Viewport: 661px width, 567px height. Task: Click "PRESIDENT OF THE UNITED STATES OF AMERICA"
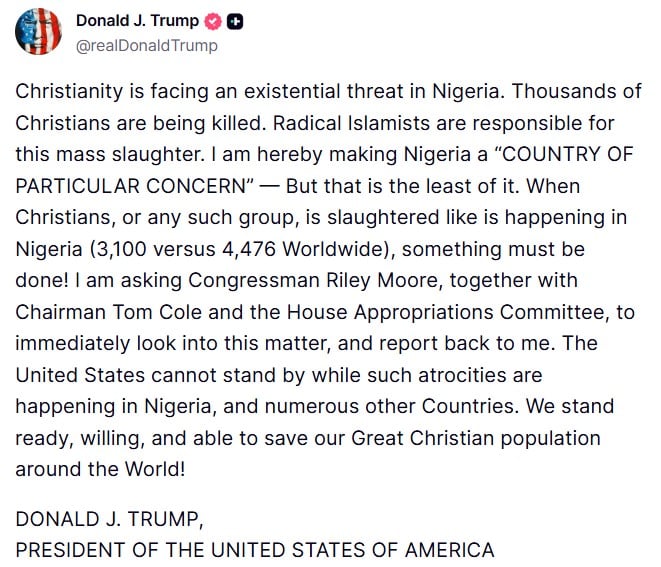coord(254,549)
